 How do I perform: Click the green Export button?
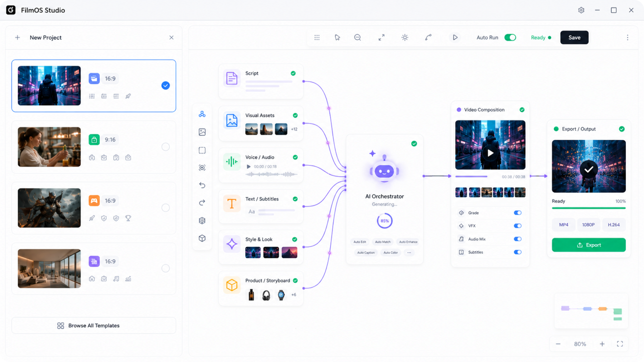click(x=589, y=245)
